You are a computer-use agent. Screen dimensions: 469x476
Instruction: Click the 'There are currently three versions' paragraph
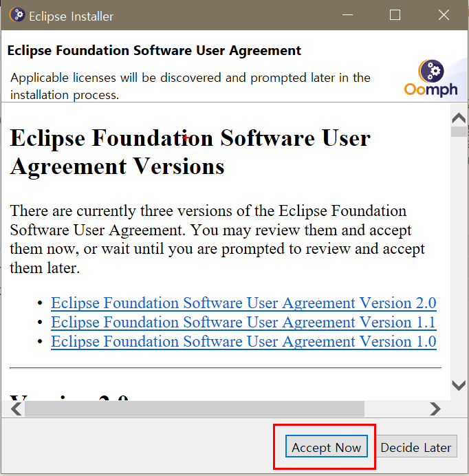217,239
